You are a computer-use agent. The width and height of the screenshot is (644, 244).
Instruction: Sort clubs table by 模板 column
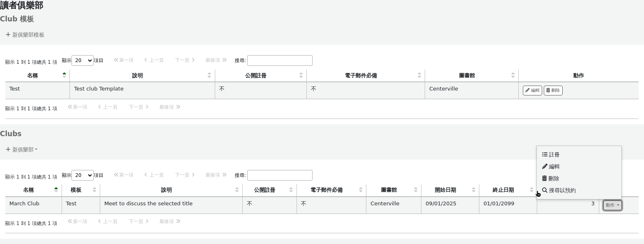80,190
